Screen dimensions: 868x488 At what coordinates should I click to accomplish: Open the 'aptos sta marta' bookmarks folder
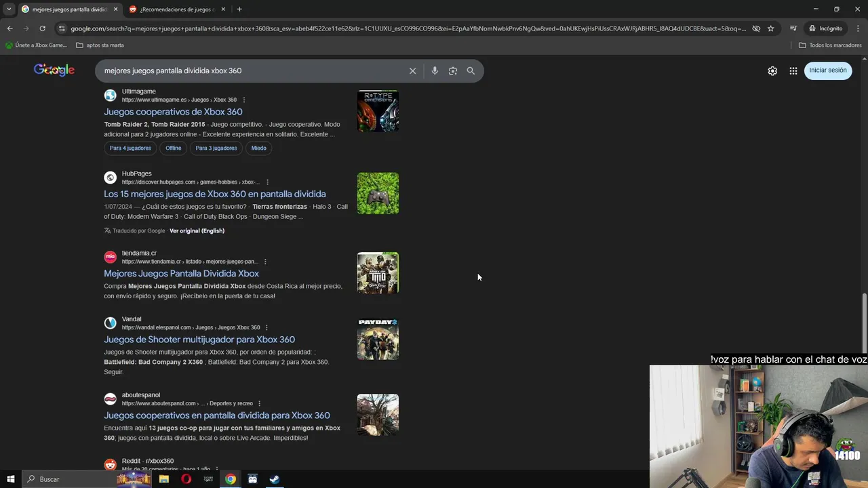point(100,45)
